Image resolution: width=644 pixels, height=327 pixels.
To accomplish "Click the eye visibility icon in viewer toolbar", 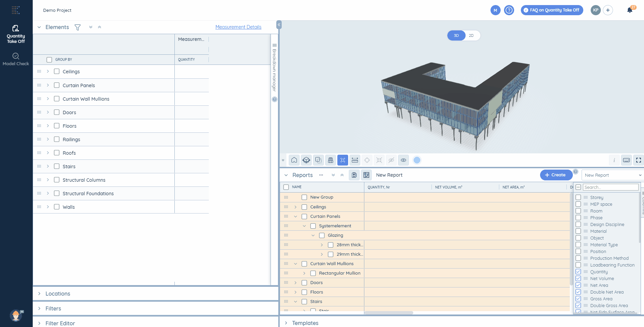I will [403, 160].
